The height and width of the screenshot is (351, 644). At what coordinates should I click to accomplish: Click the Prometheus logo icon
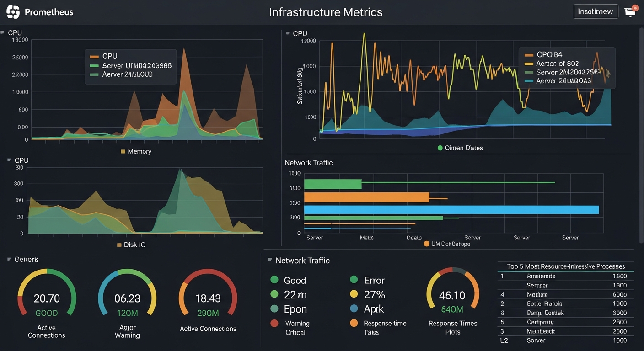tap(12, 11)
